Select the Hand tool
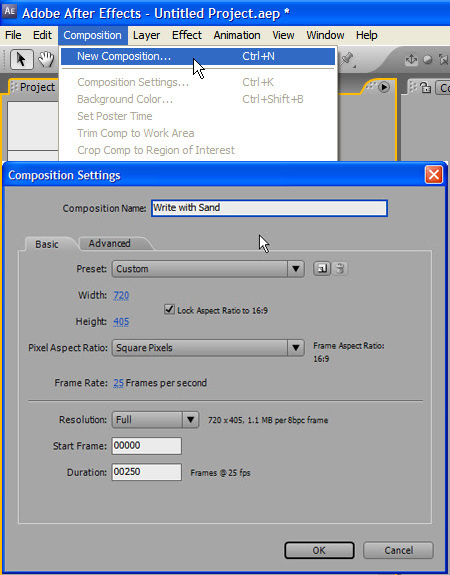 click(x=46, y=59)
